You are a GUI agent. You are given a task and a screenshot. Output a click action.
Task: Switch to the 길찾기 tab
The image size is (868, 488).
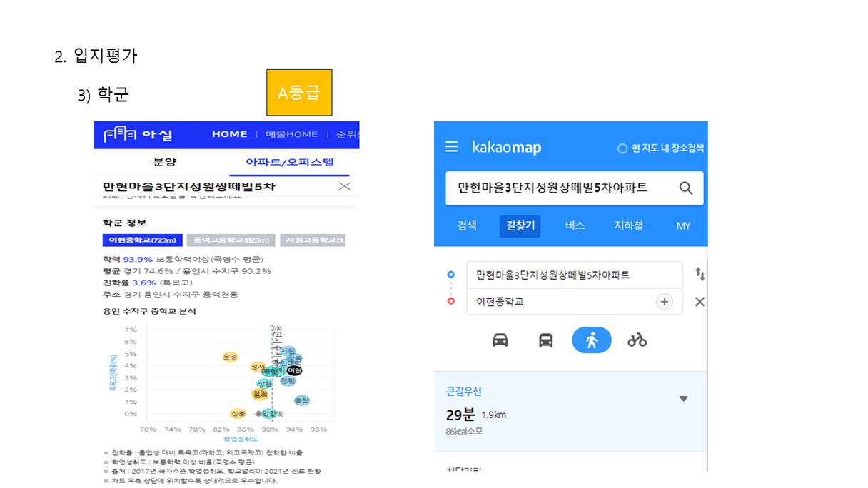coord(520,225)
